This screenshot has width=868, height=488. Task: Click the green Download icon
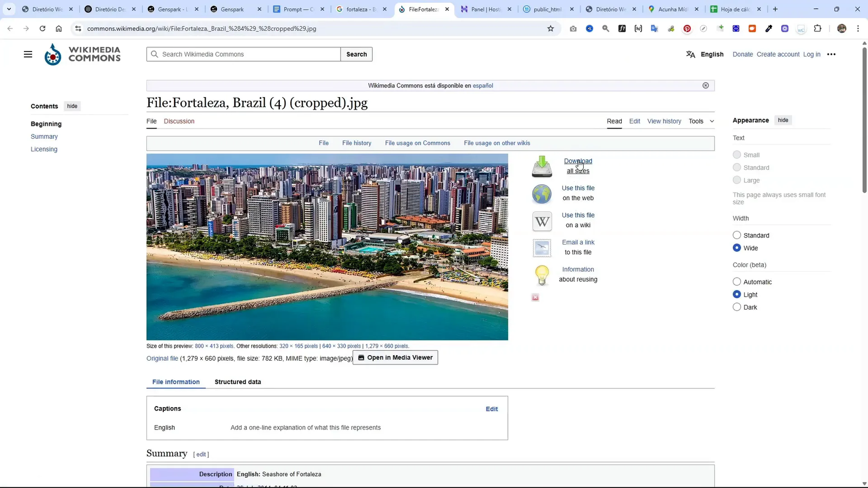(541, 165)
